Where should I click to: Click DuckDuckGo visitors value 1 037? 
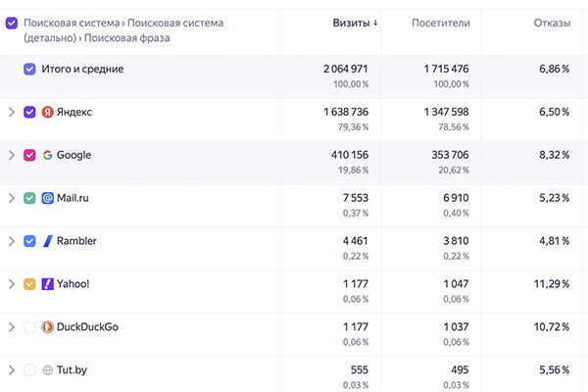(456, 327)
